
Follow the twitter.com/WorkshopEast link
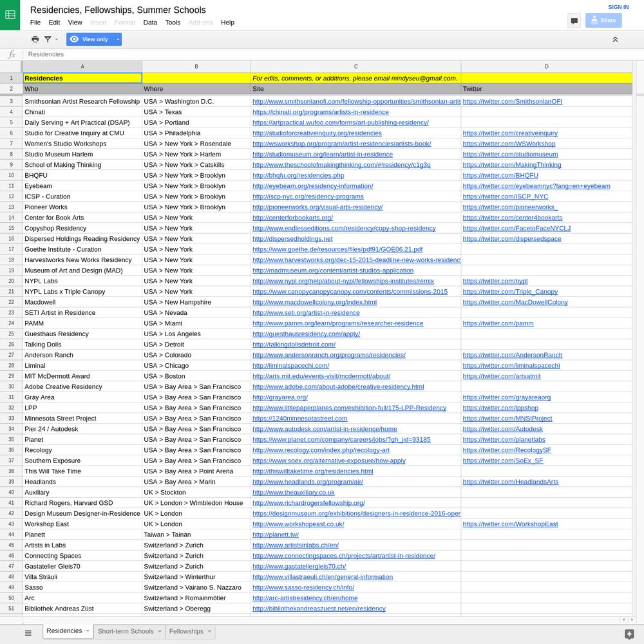click(x=510, y=524)
